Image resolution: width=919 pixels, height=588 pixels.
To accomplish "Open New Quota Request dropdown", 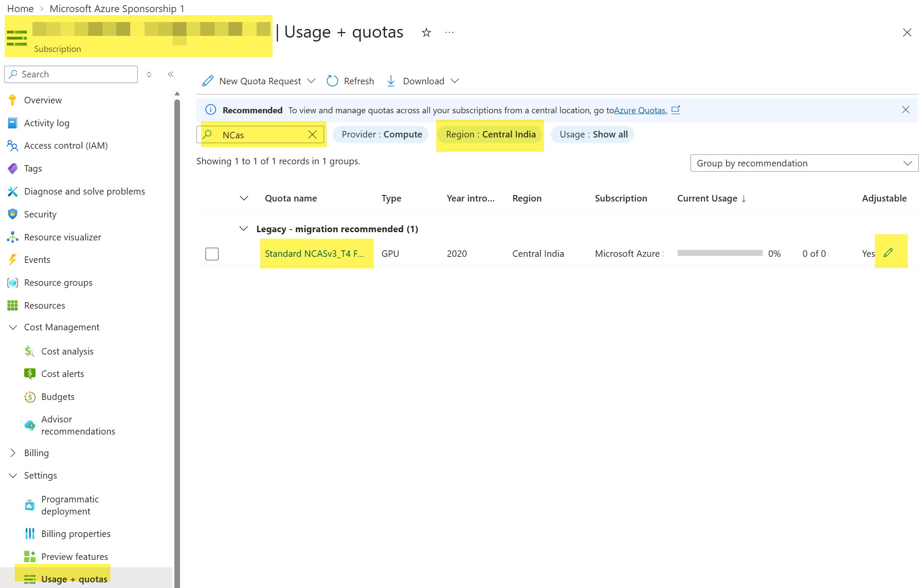I will pos(259,81).
